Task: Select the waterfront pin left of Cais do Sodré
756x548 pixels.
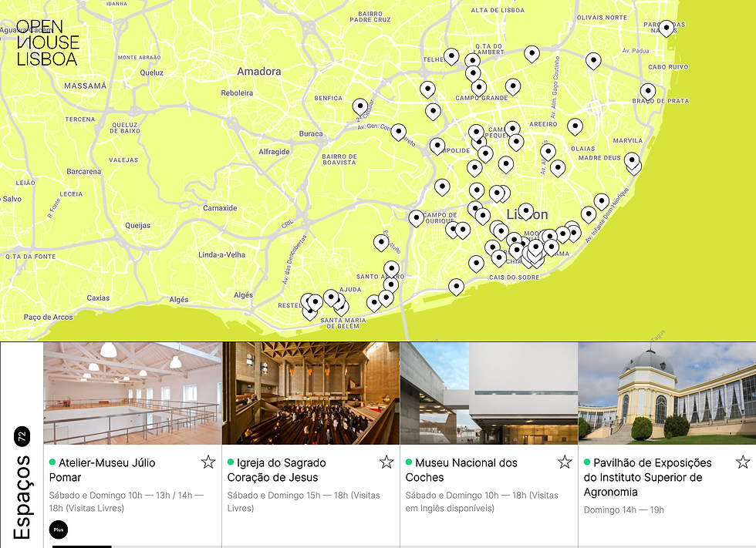Action: click(x=456, y=287)
